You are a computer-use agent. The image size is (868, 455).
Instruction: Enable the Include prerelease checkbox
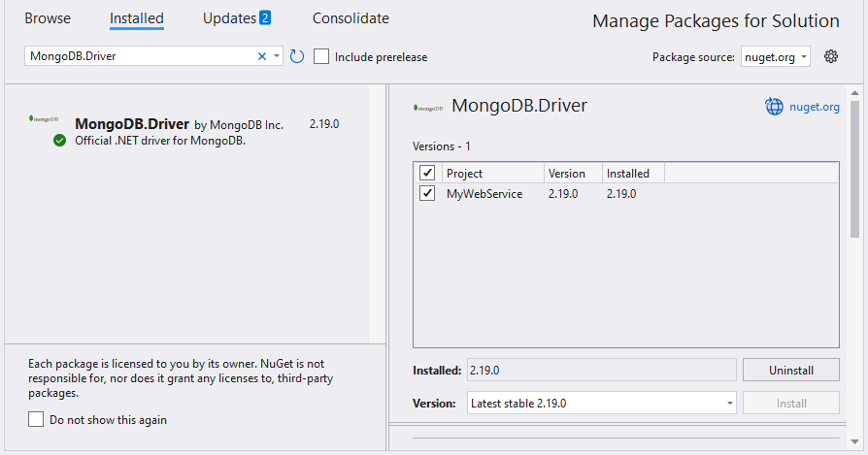(x=322, y=57)
